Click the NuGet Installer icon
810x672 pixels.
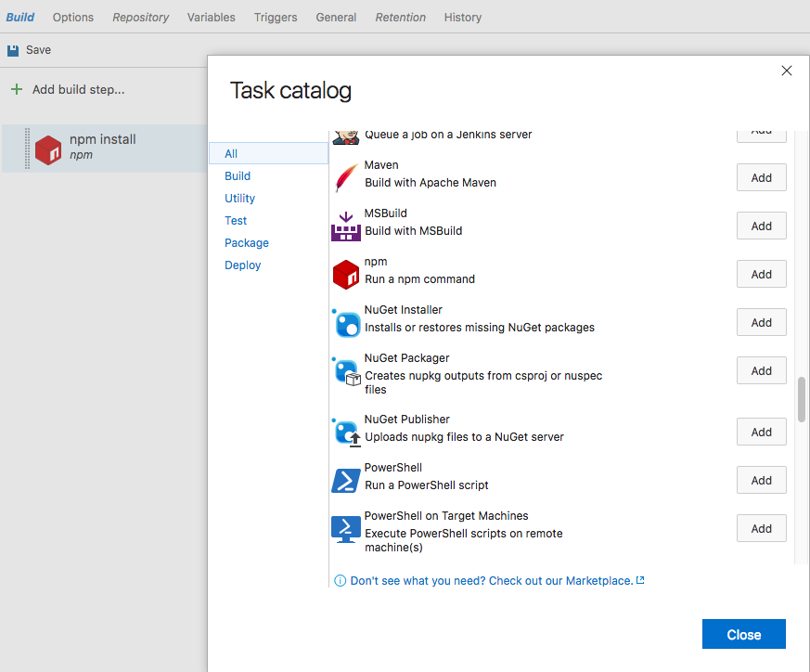[x=346, y=323]
